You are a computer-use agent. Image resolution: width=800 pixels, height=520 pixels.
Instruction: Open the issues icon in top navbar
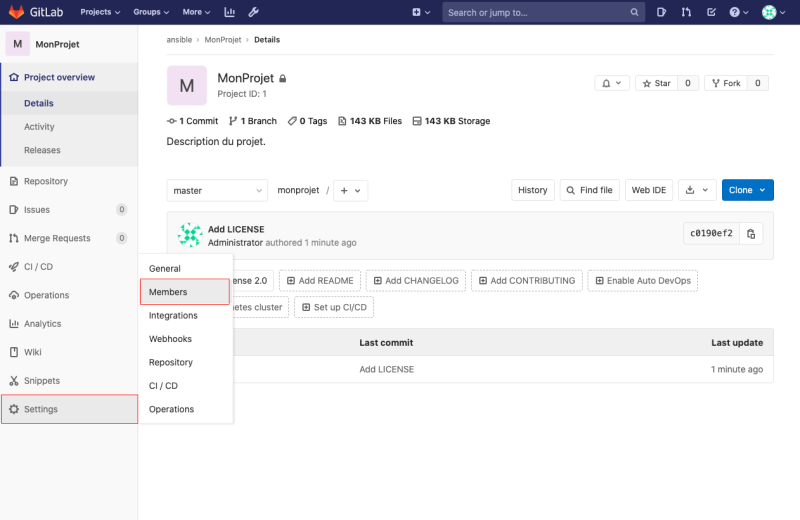[662, 13]
